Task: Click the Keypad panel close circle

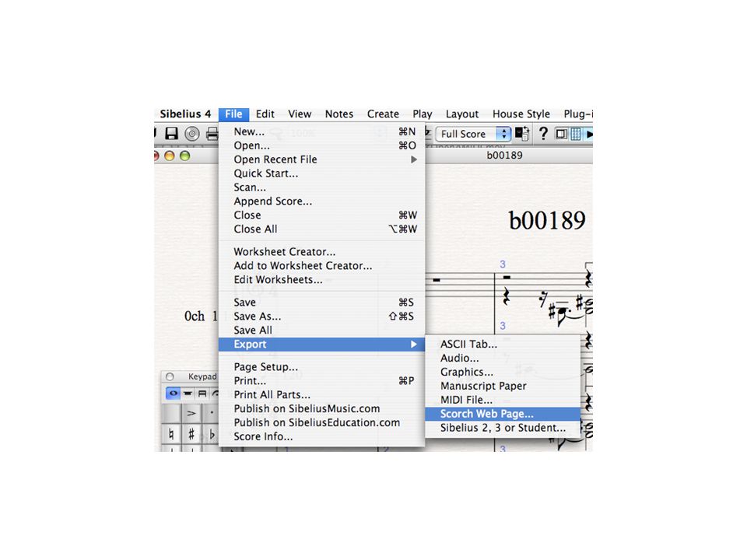Action: point(170,376)
